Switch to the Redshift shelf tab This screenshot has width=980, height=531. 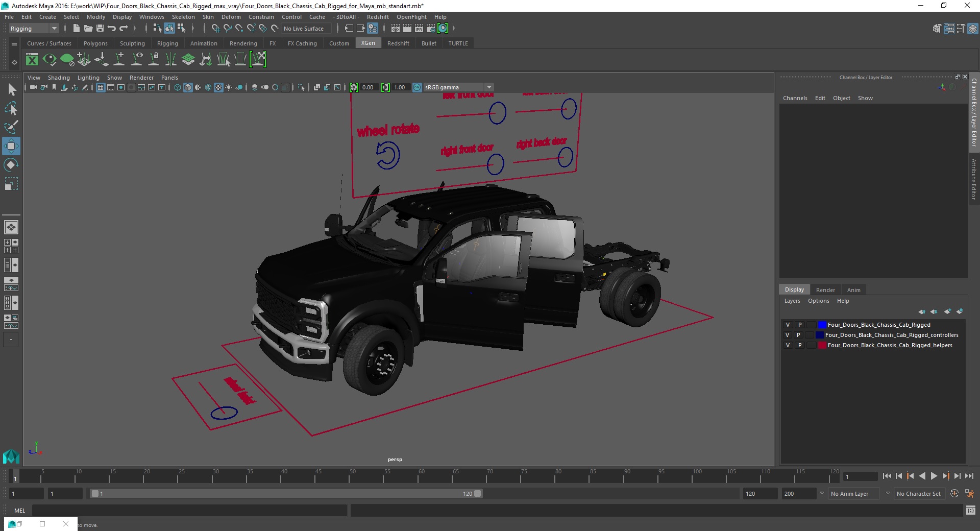click(x=398, y=43)
